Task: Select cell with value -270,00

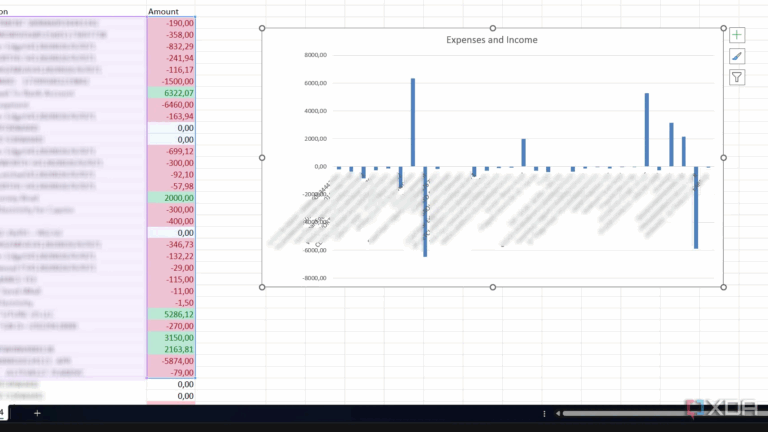Action: tap(171, 326)
